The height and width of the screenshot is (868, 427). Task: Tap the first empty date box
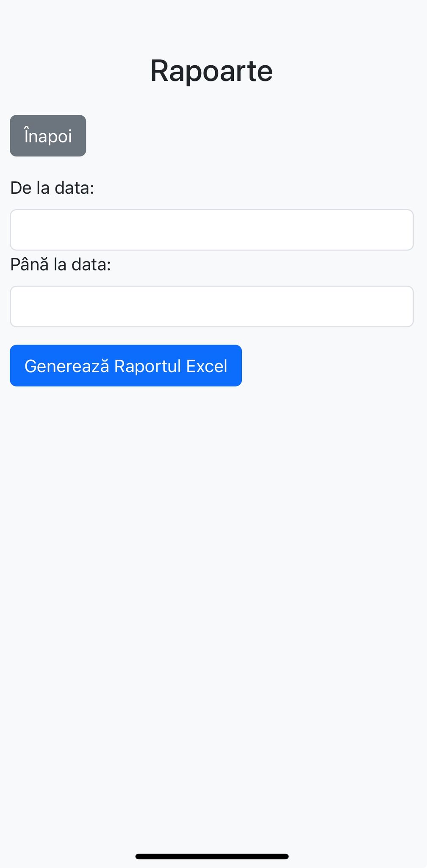pyautogui.click(x=211, y=230)
